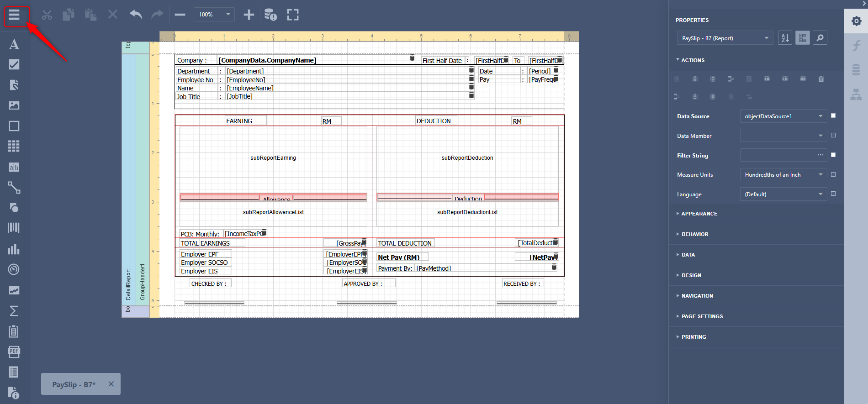Click the Paste toolbar icon
This screenshot has height=404, width=868.
pyautogui.click(x=90, y=15)
